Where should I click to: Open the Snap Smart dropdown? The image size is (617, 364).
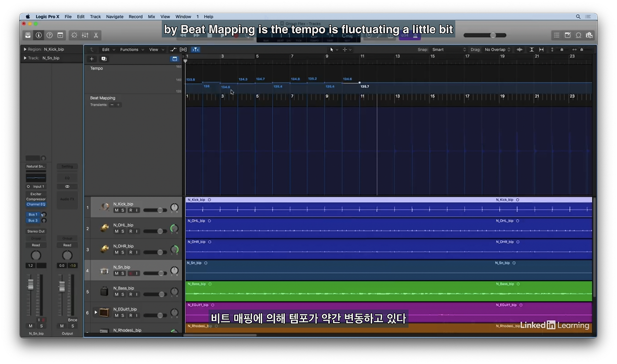point(449,50)
